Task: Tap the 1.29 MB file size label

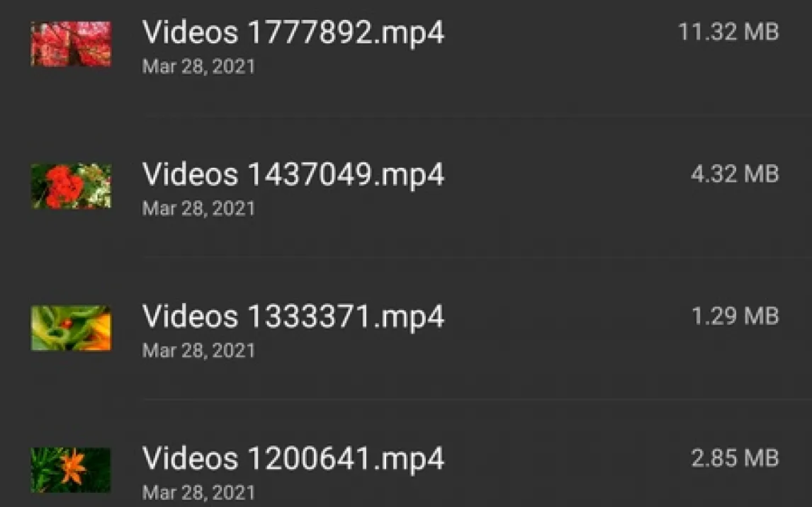Action: 735,316
